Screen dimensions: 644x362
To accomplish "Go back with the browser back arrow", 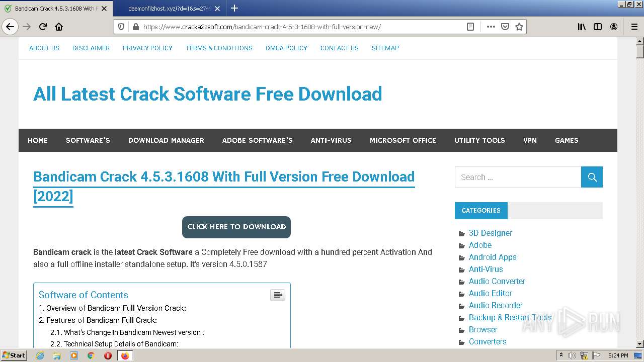I will (x=10, y=27).
